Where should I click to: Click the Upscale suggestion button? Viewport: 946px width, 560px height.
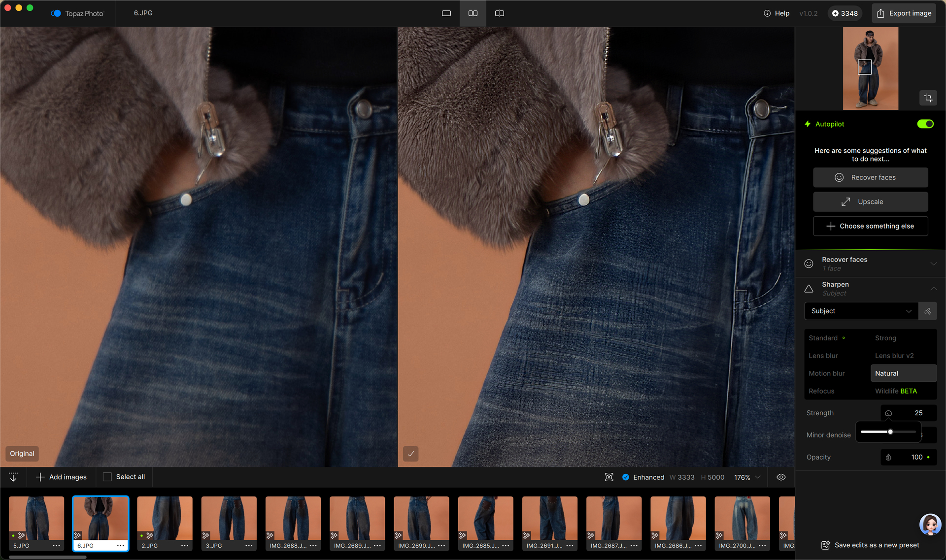click(870, 202)
